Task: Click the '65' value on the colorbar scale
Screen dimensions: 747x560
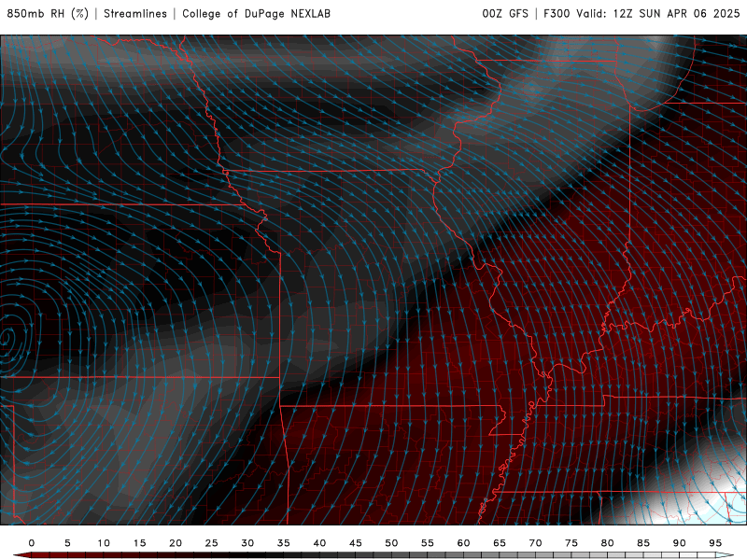Action: click(500, 543)
